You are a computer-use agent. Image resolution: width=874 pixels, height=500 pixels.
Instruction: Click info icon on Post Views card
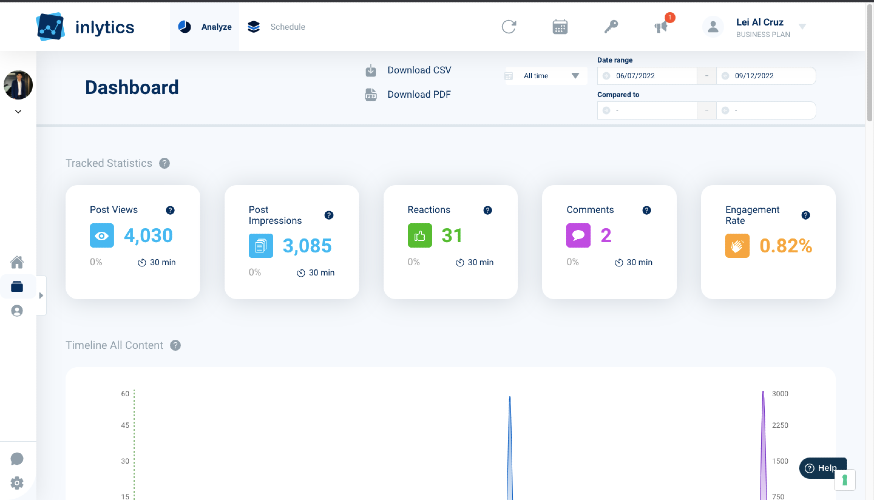[x=170, y=210]
